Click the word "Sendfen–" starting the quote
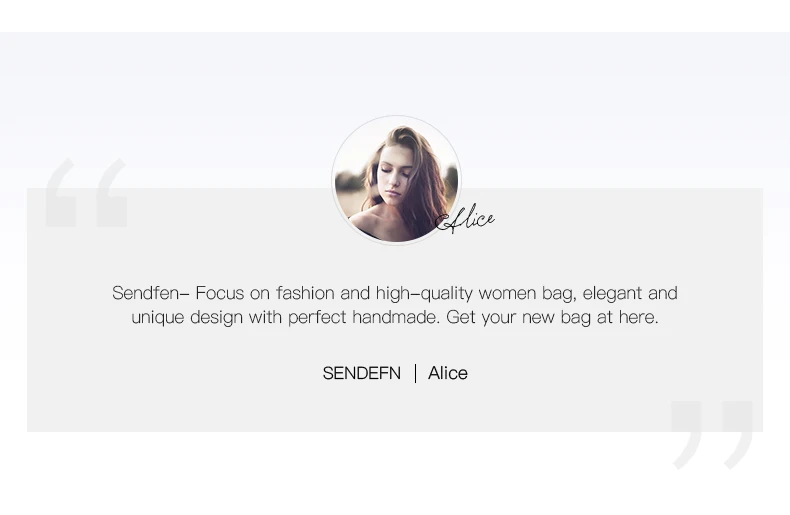790x515 pixels. (151, 293)
